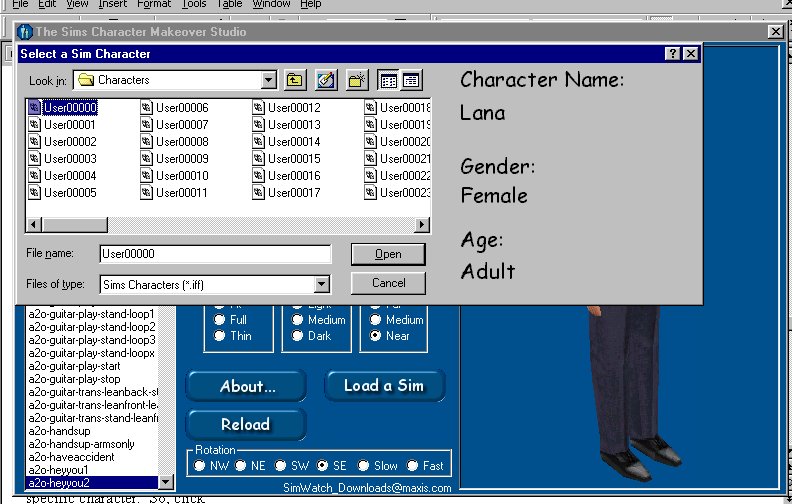Click the About... button

[246, 386]
